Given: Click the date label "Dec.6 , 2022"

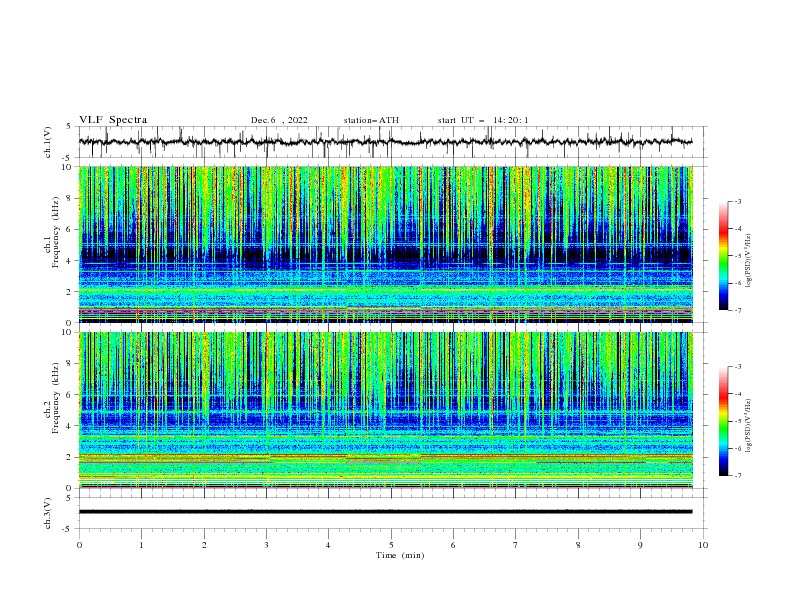Looking at the screenshot, I should point(279,120).
